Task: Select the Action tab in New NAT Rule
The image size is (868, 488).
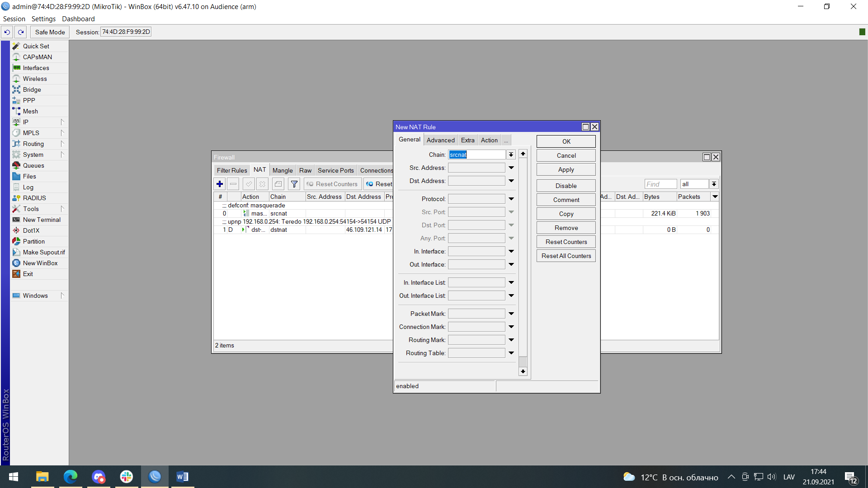Action: pos(490,140)
